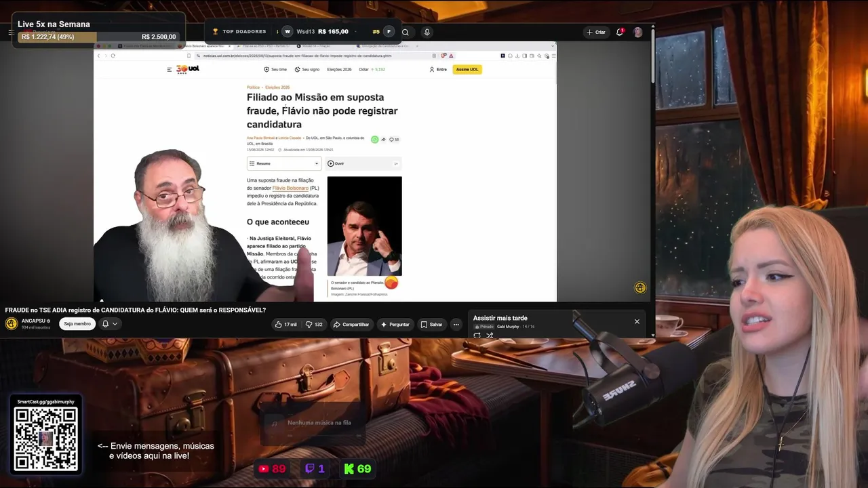
Task: Click the Compartilhar share button
Action: pyautogui.click(x=351, y=325)
